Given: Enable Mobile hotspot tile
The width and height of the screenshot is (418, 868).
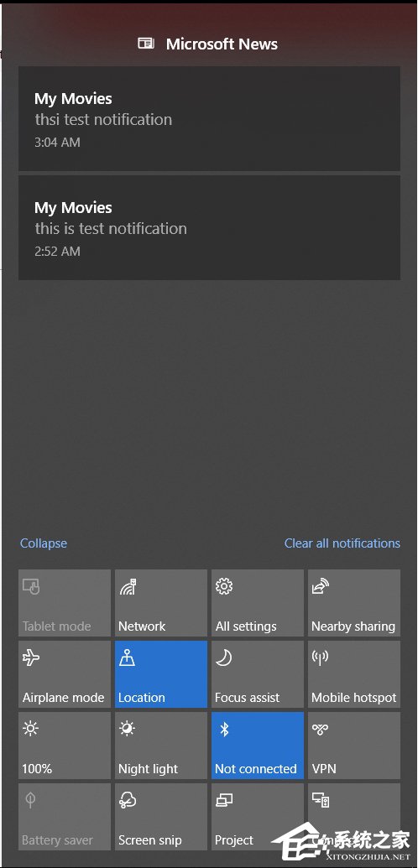Looking at the screenshot, I should click(353, 673).
